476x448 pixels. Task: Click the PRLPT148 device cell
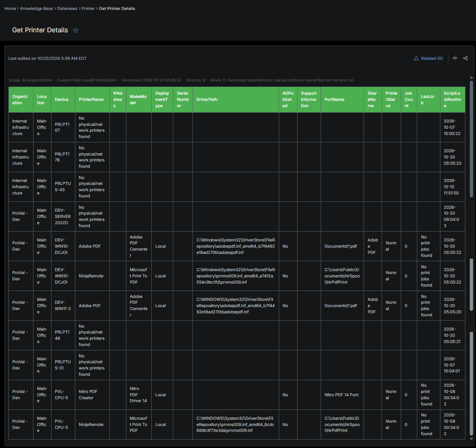pos(63,335)
